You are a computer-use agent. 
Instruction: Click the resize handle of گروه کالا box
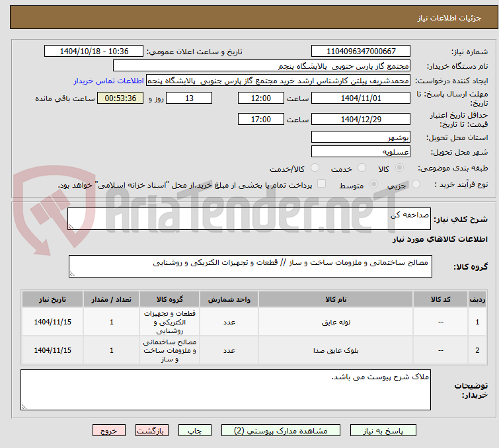[72, 274]
